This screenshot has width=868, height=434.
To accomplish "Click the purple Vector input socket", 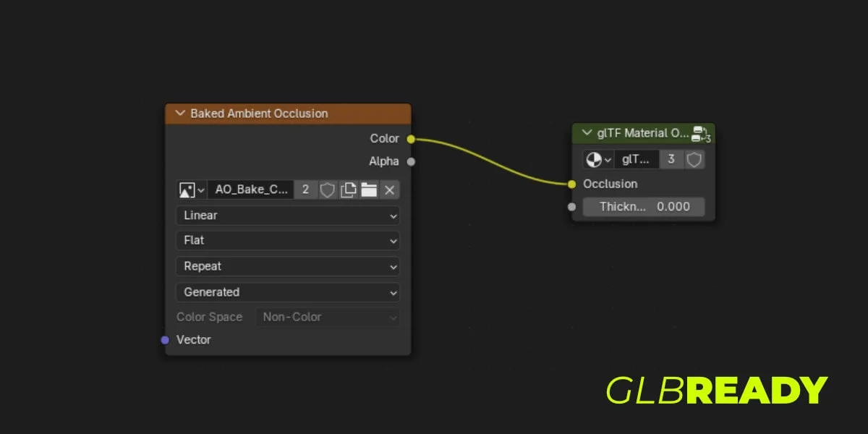I will (x=165, y=340).
